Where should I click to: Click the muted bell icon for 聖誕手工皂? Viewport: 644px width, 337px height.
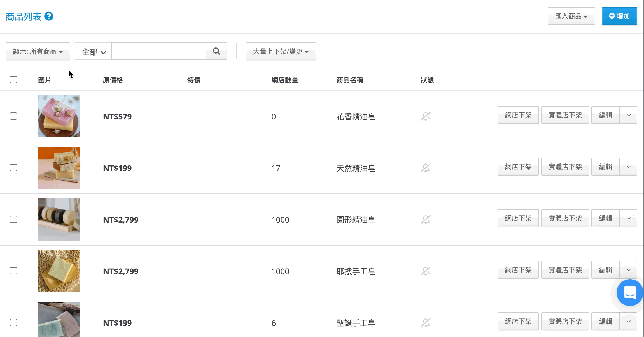(x=425, y=322)
